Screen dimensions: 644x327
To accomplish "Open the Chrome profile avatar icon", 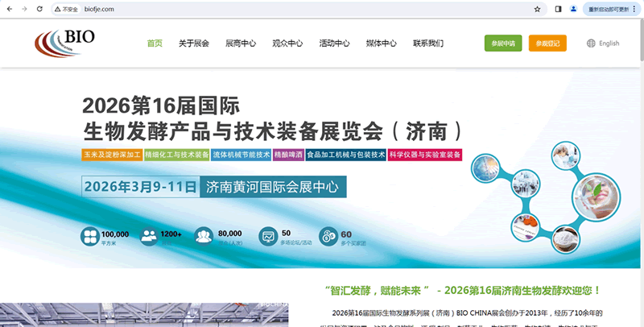I will pyautogui.click(x=573, y=9).
